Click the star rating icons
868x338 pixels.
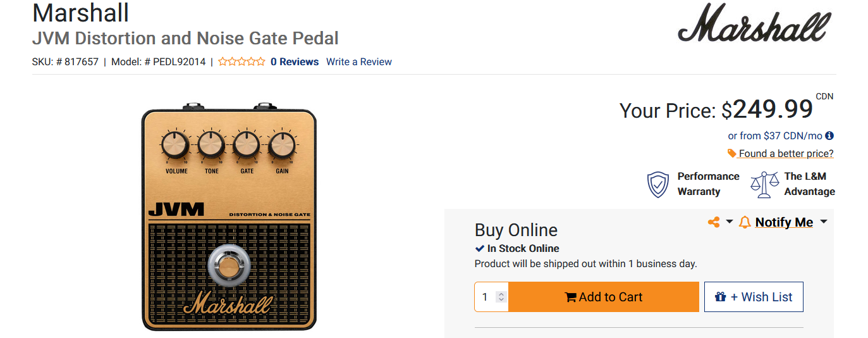(x=241, y=61)
